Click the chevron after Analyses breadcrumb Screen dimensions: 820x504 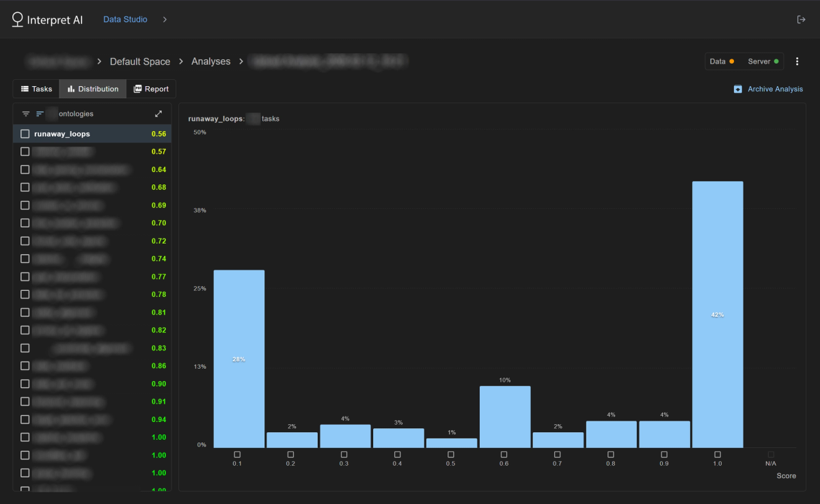point(241,61)
